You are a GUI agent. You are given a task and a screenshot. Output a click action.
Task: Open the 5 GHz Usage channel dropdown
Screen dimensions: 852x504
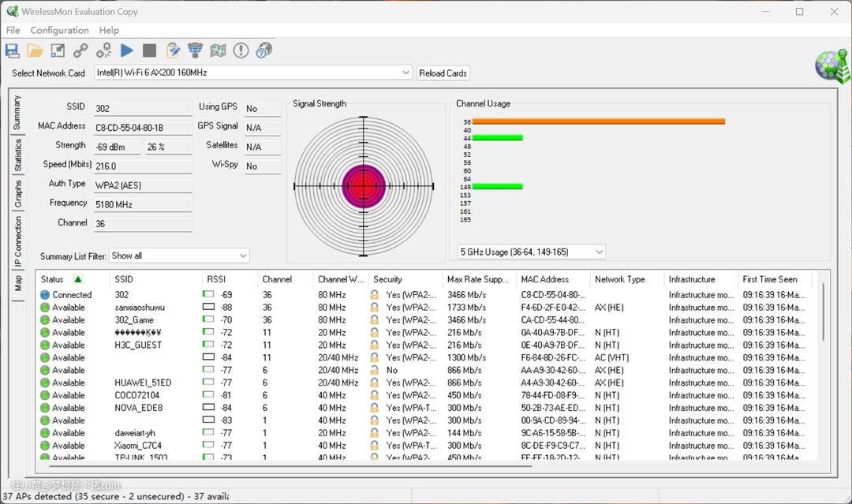[599, 252]
